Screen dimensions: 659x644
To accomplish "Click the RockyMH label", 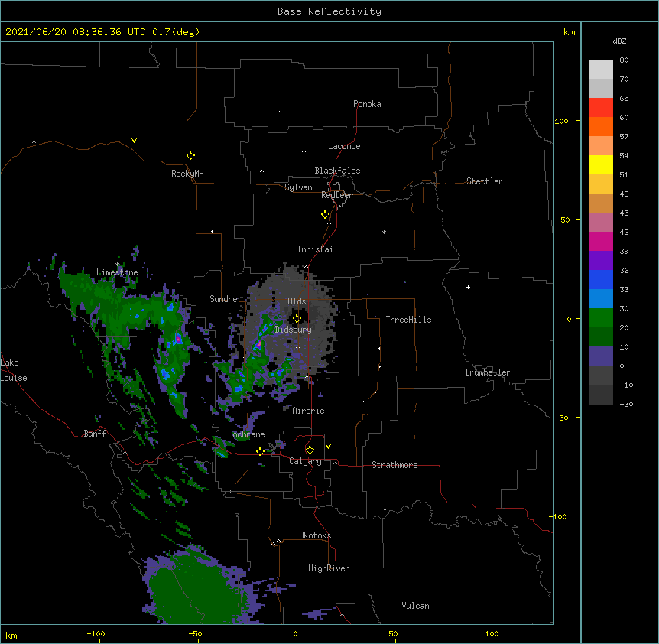I will 187,174.
